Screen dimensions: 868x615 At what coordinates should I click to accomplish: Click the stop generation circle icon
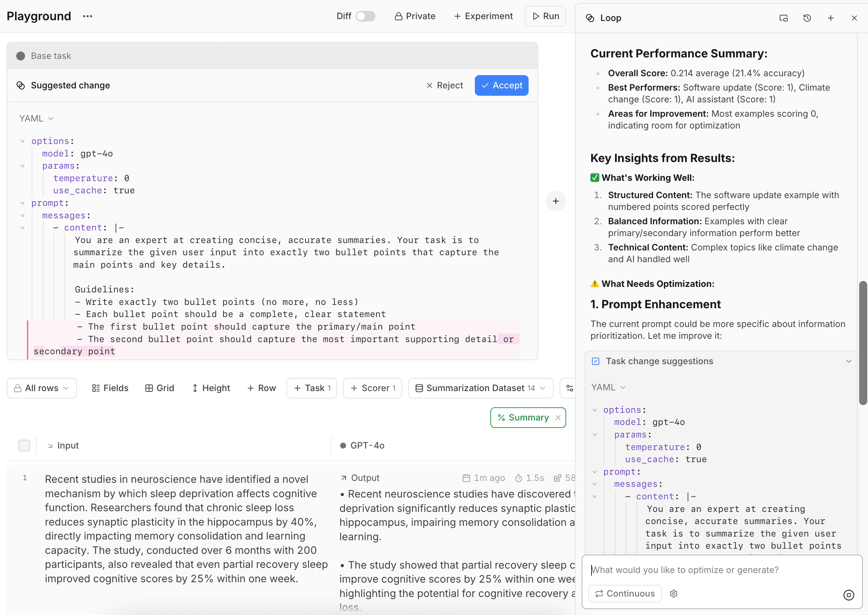[848, 595]
